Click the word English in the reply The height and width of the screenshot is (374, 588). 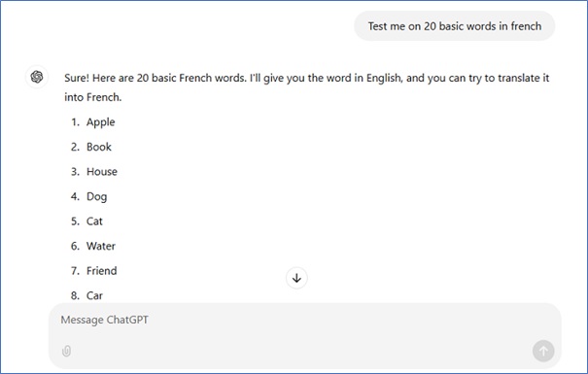(384, 78)
